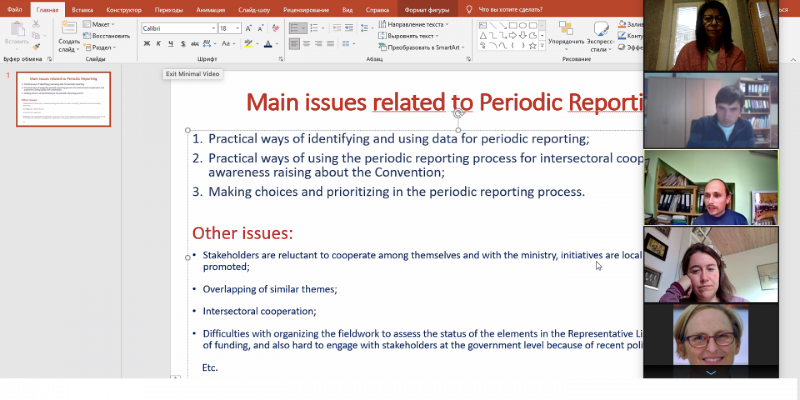The height and width of the screenshot is (400, 800).
Task: Toggle bulleted list button
Action: pyautogui.click(x=298, y=28)
